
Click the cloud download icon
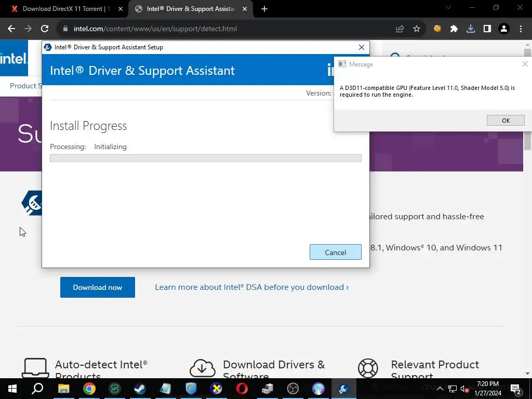(203, 368)
